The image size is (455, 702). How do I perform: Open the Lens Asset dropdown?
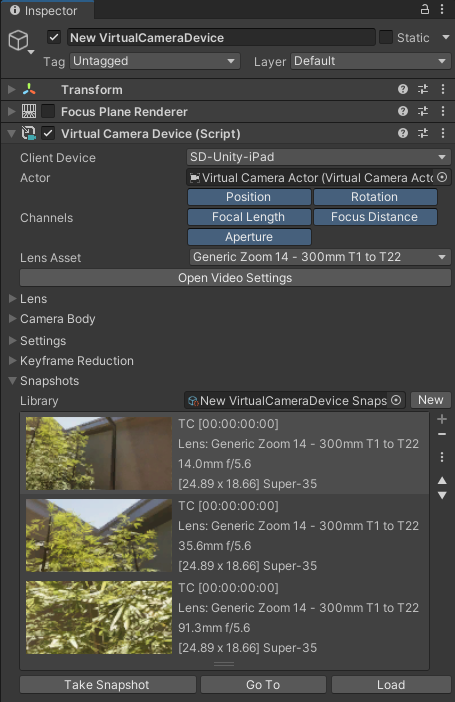tap(320, 257)
